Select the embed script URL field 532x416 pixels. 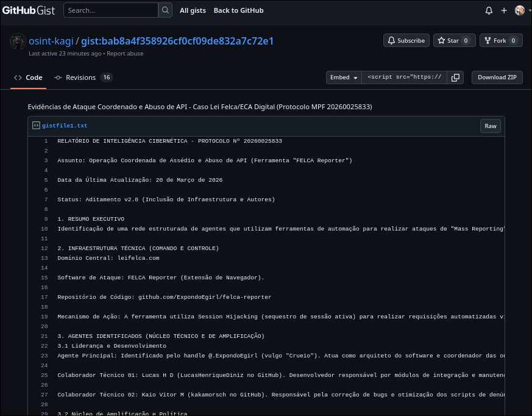[x=404, y=77]
